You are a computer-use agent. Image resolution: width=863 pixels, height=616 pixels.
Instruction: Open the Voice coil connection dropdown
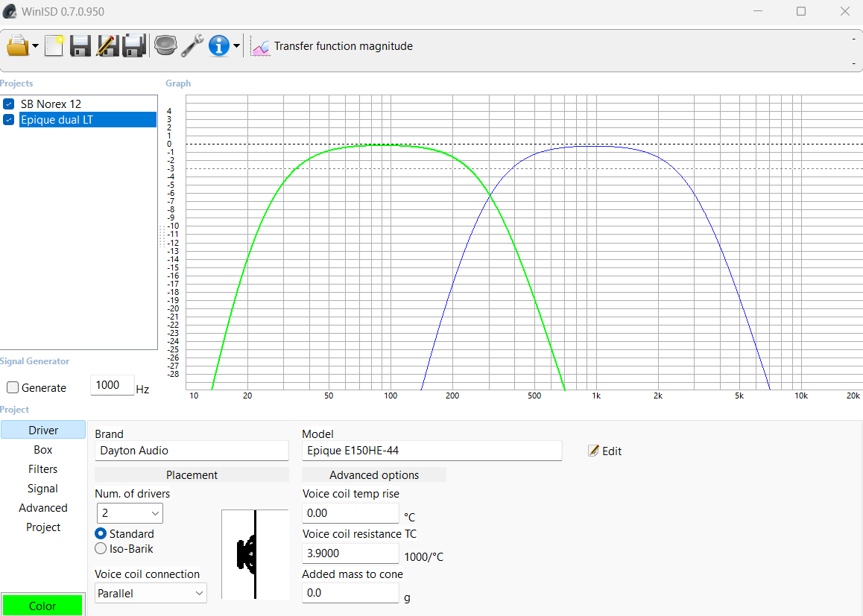tap(151, 594)
